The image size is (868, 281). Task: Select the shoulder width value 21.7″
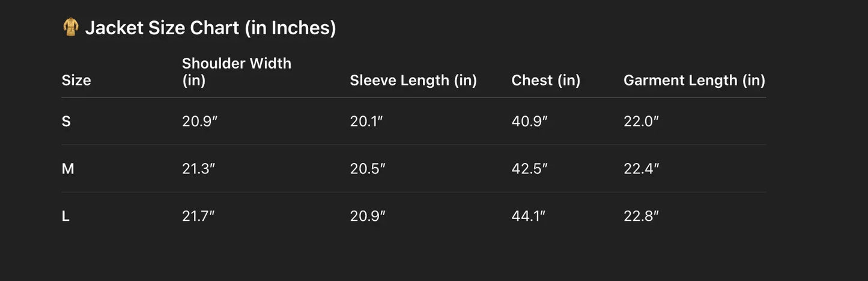coord(198,217)
